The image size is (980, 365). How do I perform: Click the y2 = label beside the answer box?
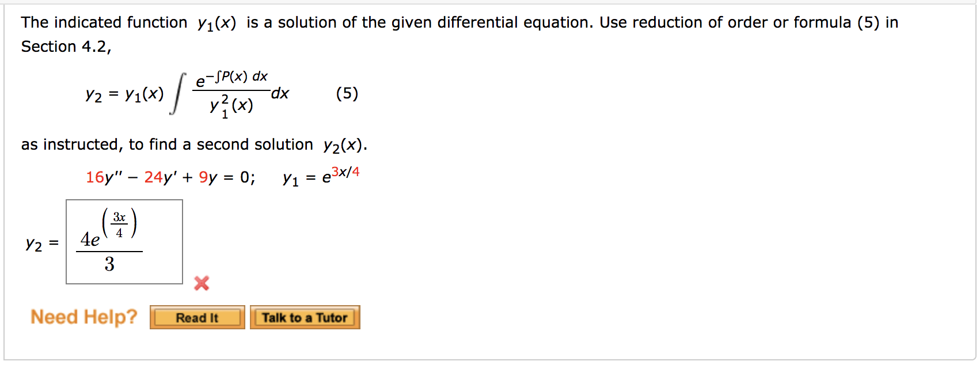coord(42,244)
